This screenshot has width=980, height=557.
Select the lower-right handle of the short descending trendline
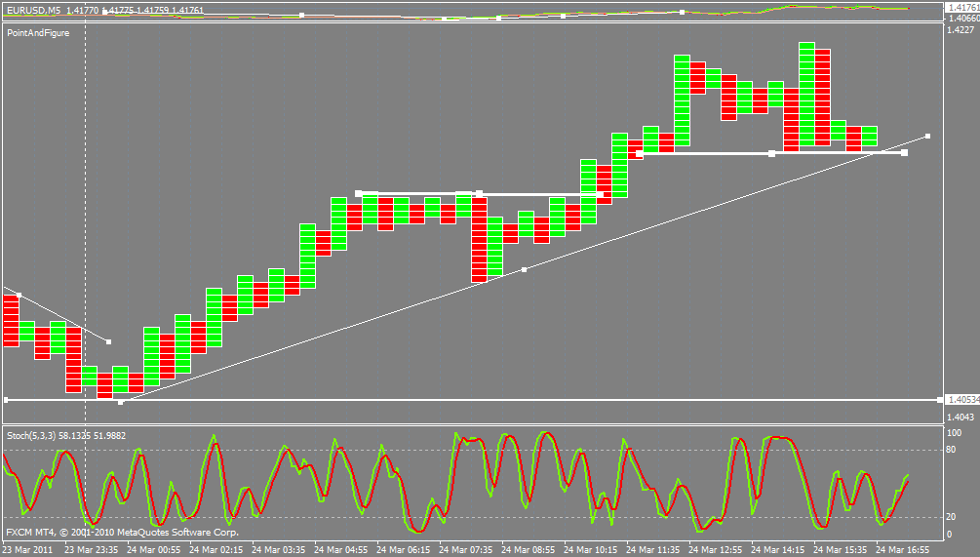[109, 342]
